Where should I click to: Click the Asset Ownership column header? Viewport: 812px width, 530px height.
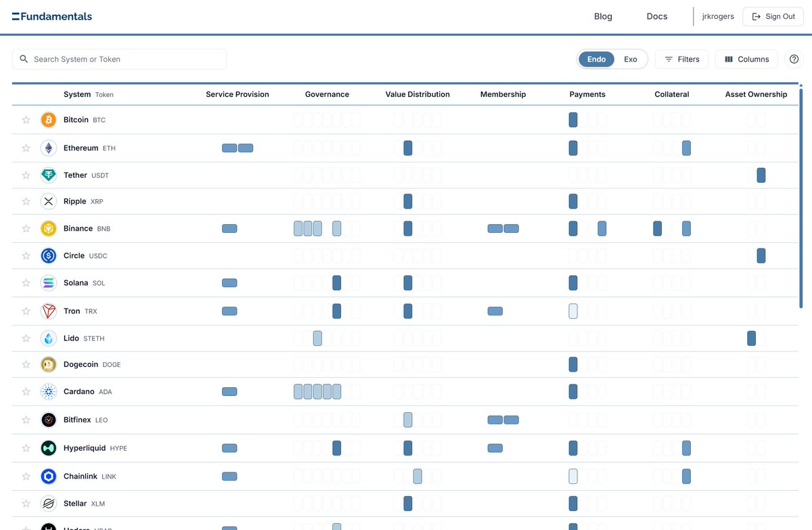click(x=756, y=94)
